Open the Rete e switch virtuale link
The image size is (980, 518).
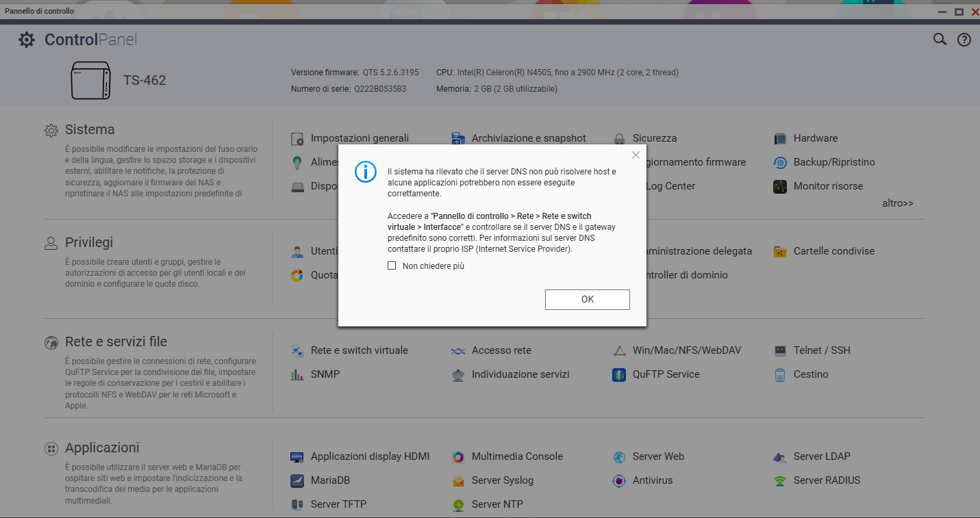point(359,350)
